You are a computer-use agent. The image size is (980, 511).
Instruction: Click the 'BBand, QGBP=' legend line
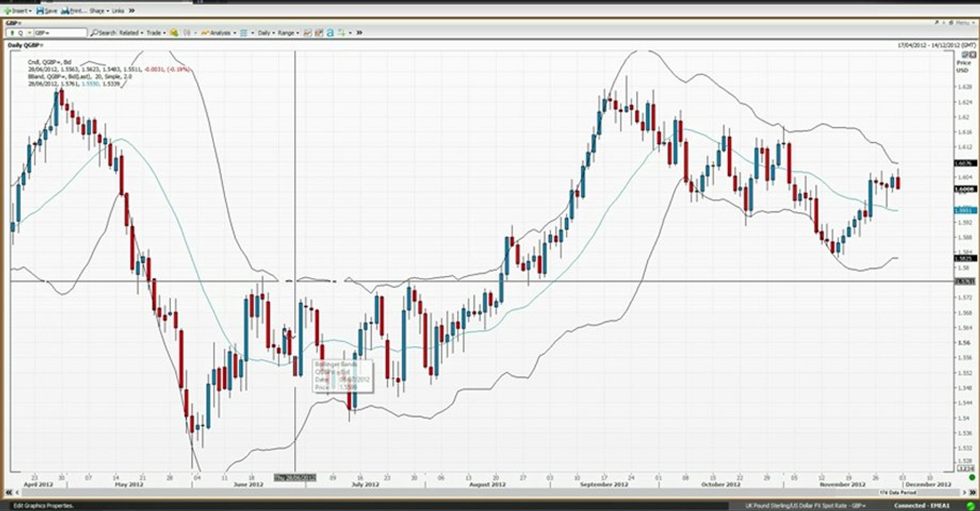(x=80, y=77)
